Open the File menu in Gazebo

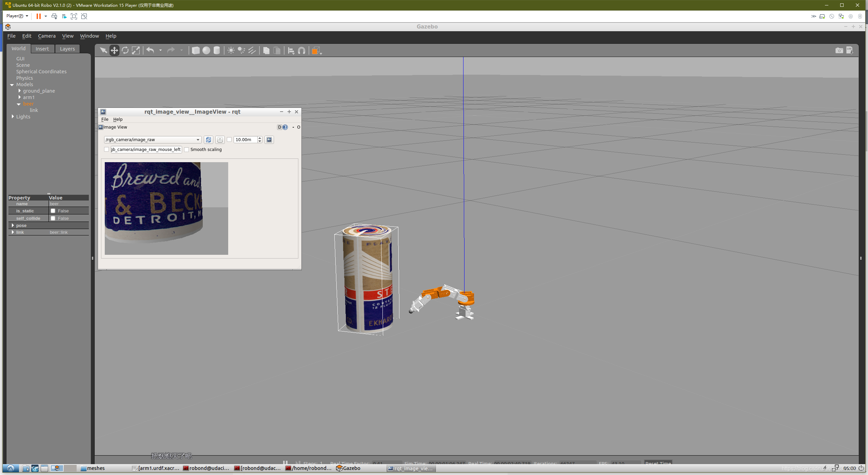point(12,36)
